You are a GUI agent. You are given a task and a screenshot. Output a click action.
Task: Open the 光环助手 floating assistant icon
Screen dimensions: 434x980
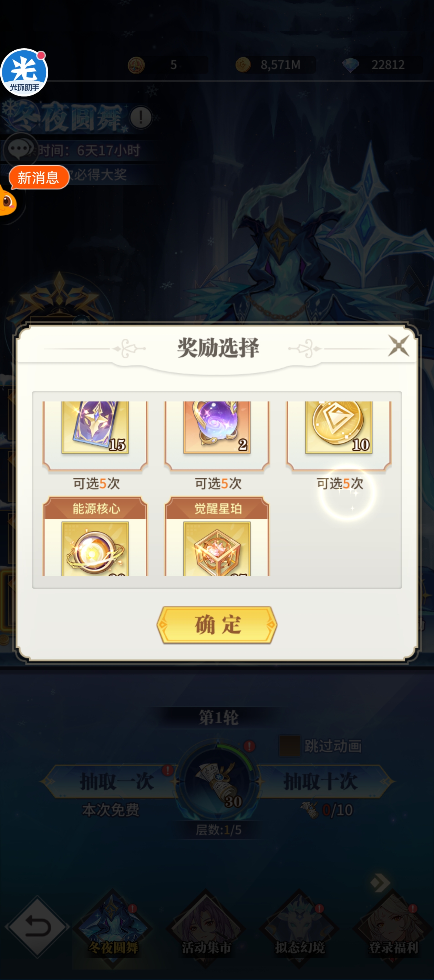pyautogui.click(x=24, y=72)
